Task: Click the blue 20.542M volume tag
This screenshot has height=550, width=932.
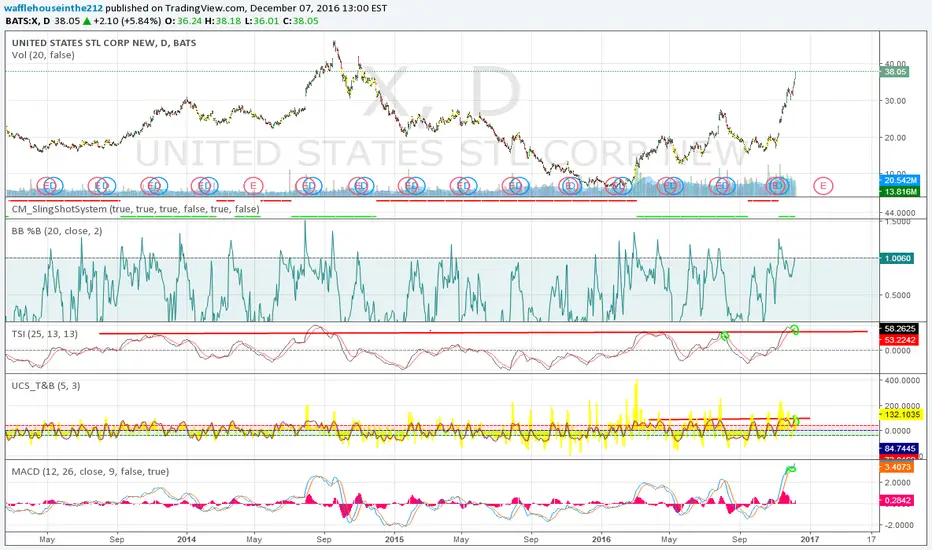Action: tap(900, 180)
